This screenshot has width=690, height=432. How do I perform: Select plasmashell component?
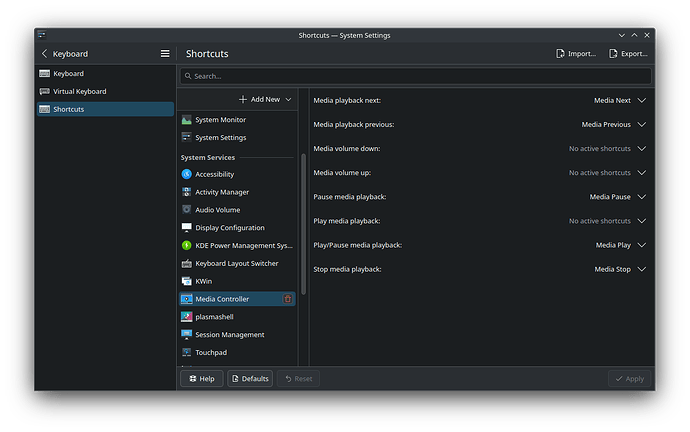tap(237, 317)
